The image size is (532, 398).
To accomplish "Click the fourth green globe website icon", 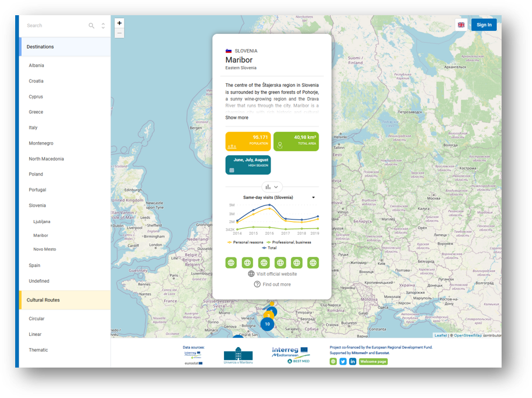I will coord(280,262).
